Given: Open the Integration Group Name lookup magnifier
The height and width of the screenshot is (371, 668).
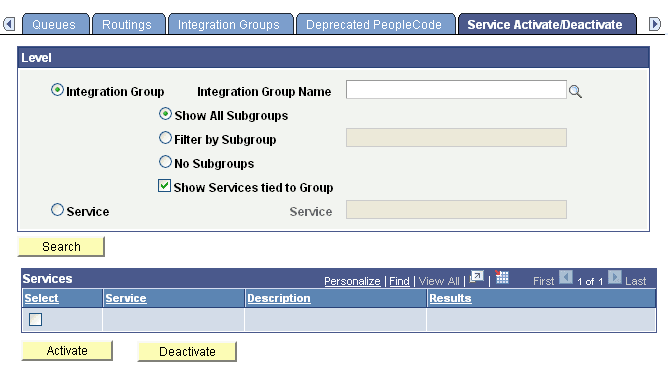Looking at the screenshot, I should 575,91.
